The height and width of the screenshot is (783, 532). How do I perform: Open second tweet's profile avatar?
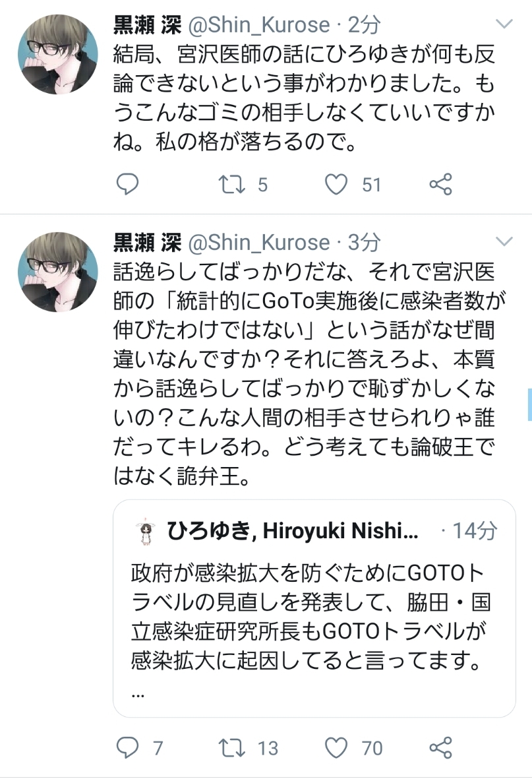(x=58, y=272)
